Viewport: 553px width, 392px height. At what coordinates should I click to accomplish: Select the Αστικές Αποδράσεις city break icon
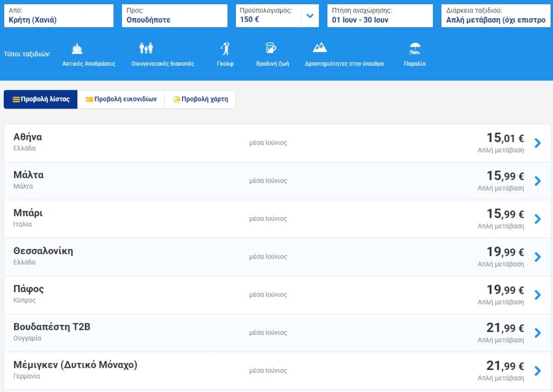[77, 49]
